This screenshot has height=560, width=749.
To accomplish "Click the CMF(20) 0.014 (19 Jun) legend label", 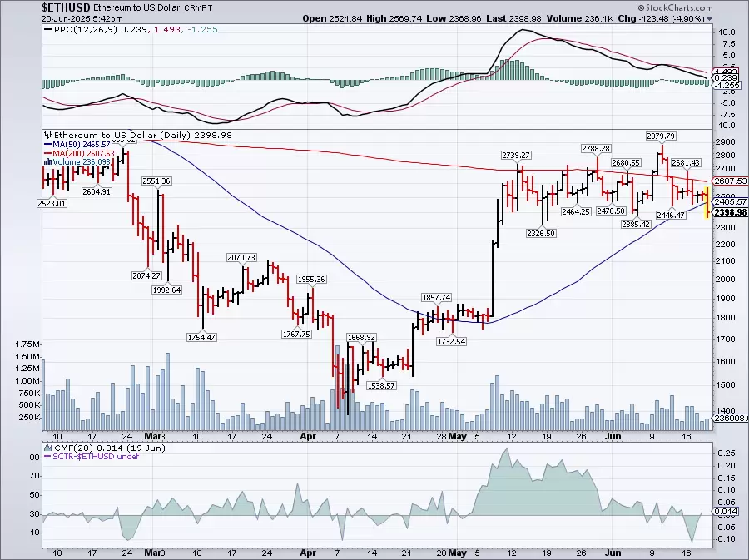I will point(110,448).
